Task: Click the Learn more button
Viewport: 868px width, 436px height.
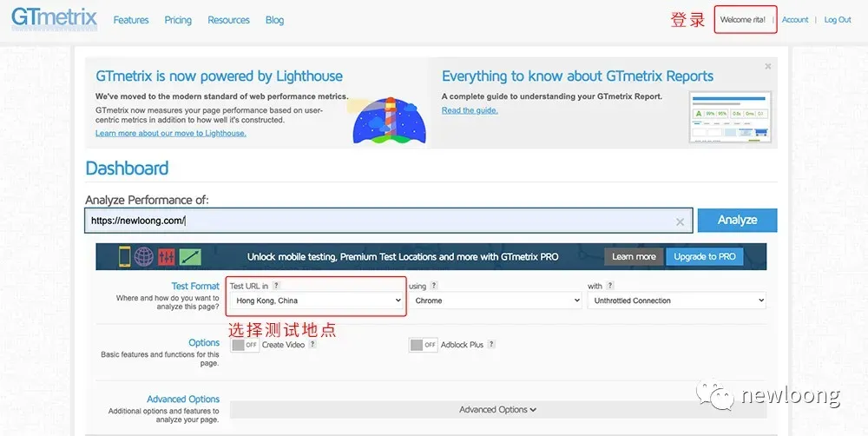Action: [634, 256]
